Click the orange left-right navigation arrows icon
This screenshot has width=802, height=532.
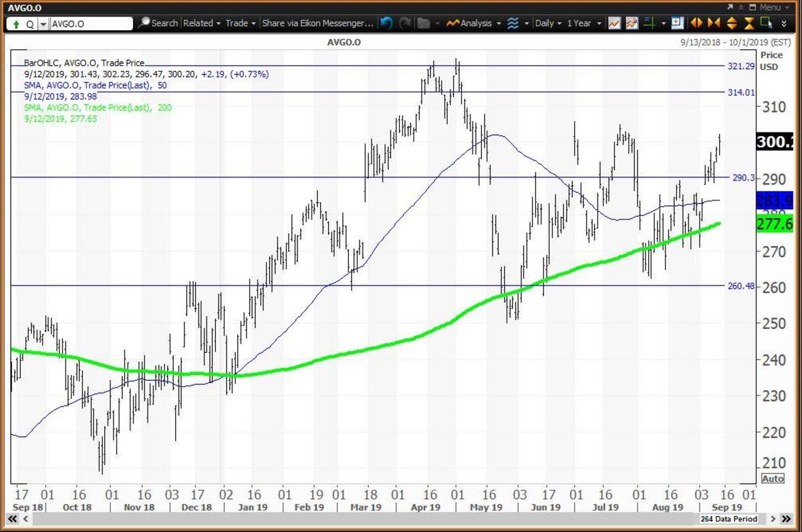(697, 23)
